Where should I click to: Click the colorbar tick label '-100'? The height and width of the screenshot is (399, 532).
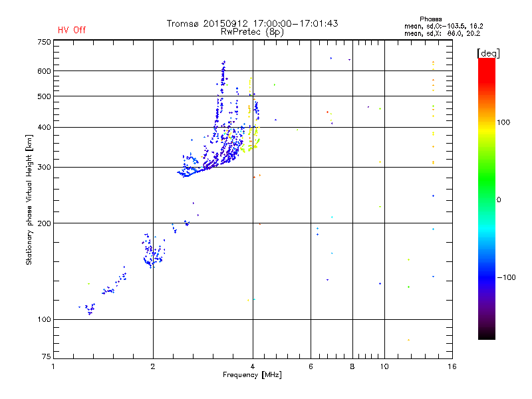click(x=507, y=277)
